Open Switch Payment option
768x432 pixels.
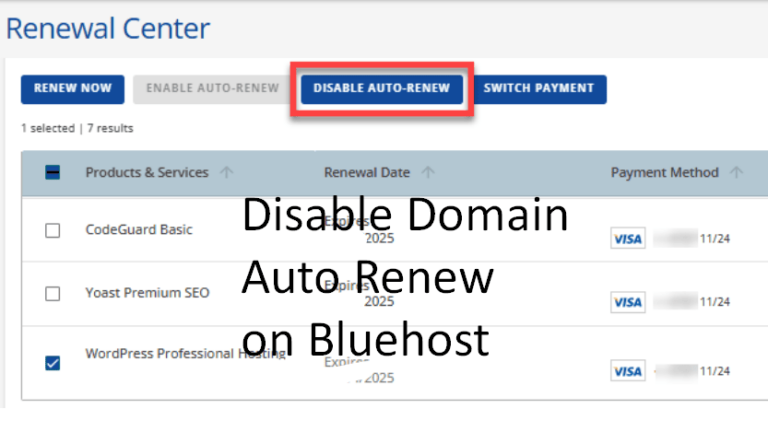(539, 89)
